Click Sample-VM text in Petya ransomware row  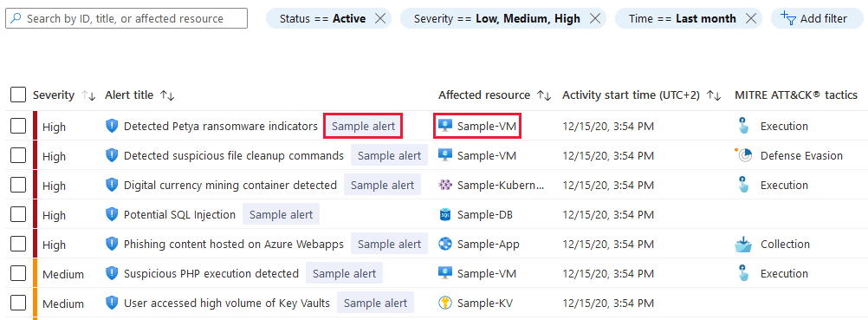coord(487,126)
